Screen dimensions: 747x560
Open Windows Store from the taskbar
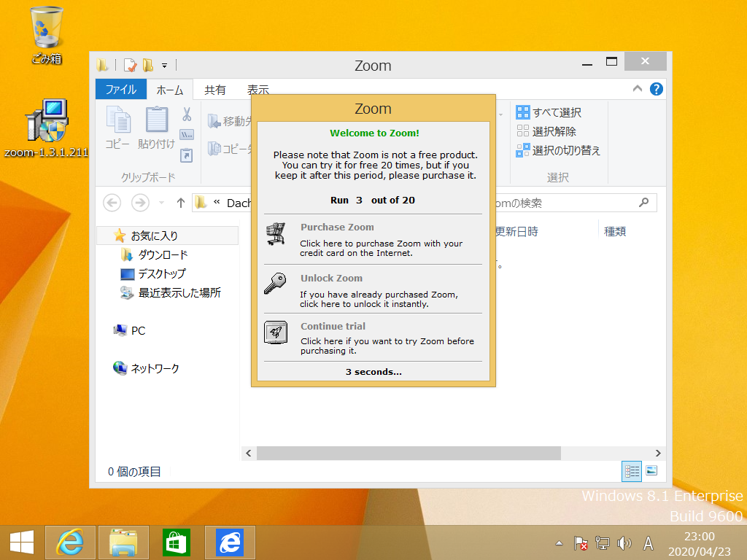[x=177, y=542]
